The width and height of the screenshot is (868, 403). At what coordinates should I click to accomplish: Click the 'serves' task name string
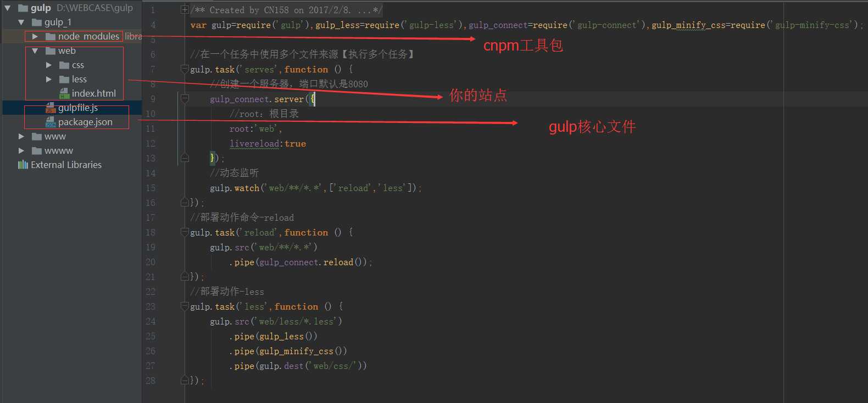click(259, 70)
